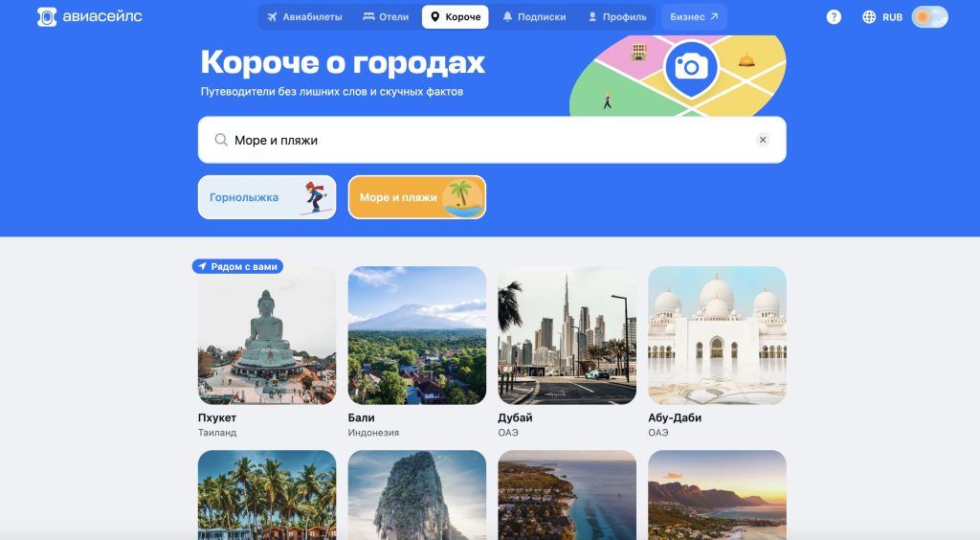Open the Профиль menu
The height and width of the screenshot is (540, 980).
point(617,17)
